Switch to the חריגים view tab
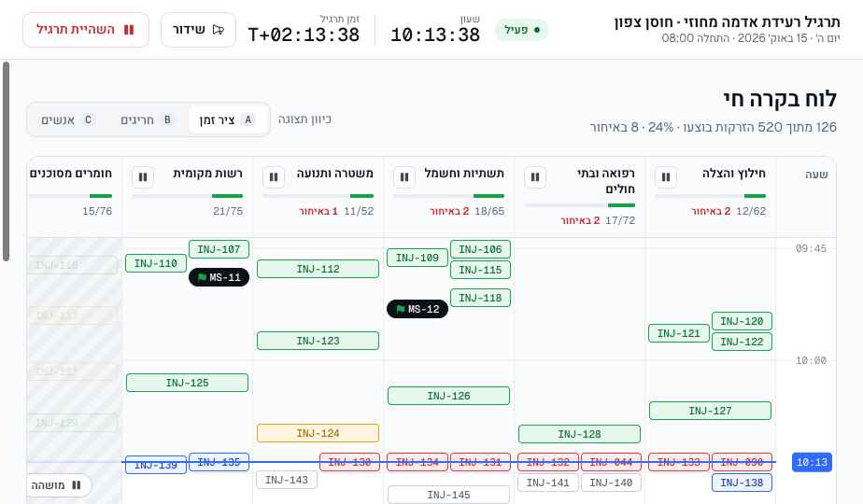 click(147, 119)
